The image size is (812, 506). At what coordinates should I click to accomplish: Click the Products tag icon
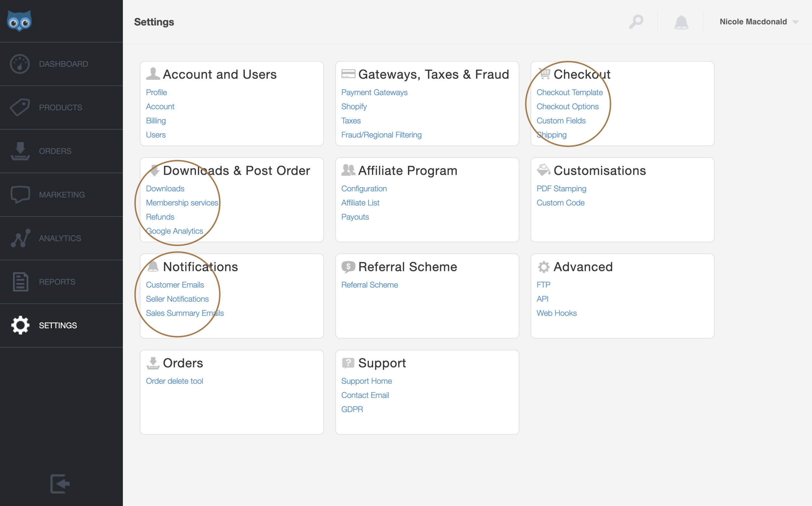pos(20,107)
